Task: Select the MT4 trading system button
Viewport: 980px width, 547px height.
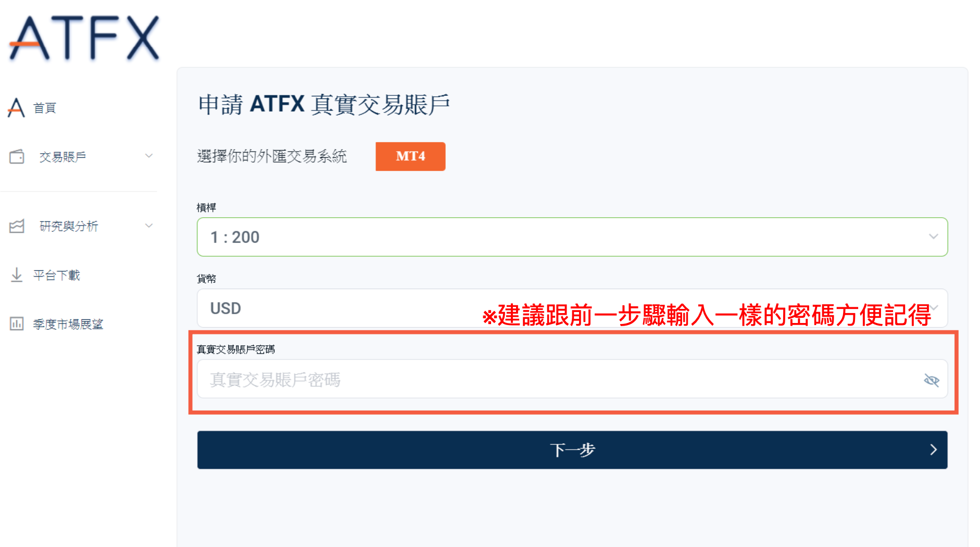Action: pos(410,156)
